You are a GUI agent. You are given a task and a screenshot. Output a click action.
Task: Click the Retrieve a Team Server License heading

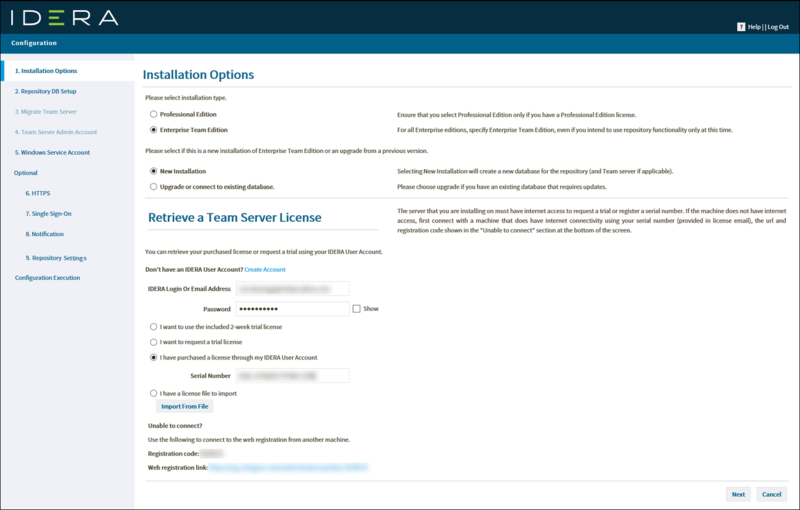click(x=235, y=218)
